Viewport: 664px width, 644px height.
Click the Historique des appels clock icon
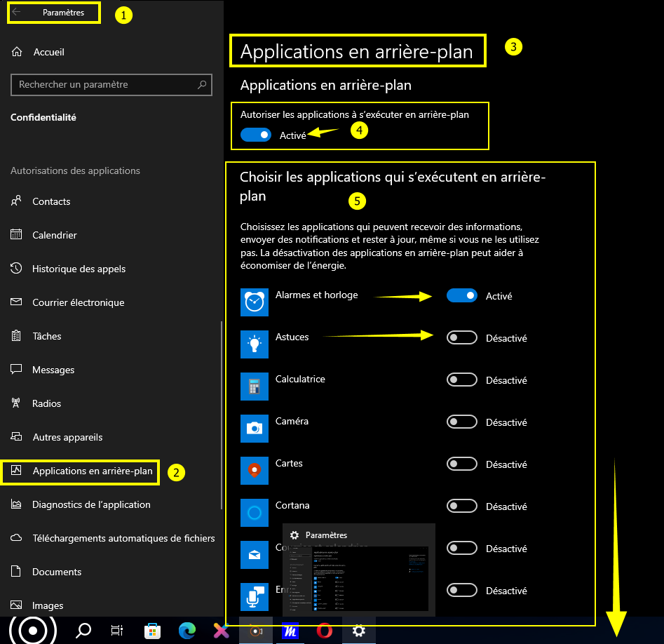coord(16,268)
